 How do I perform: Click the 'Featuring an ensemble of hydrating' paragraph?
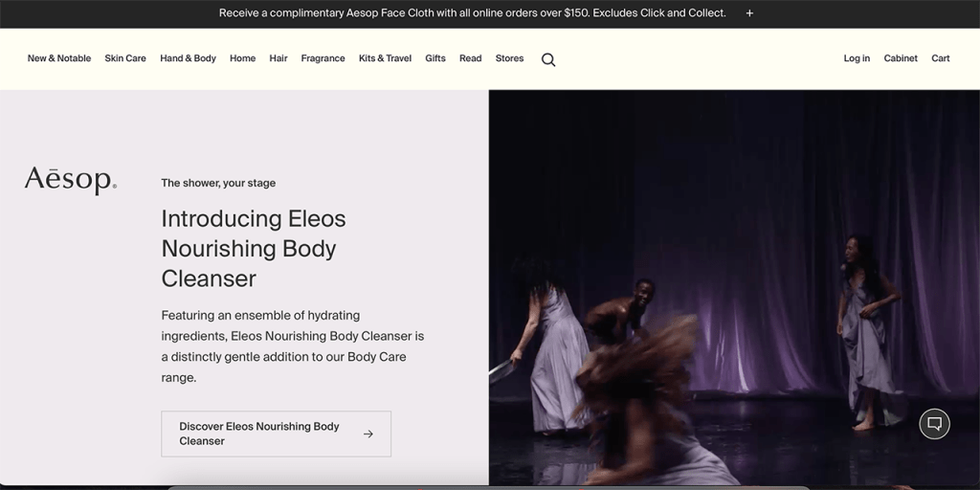pos(293,346)
